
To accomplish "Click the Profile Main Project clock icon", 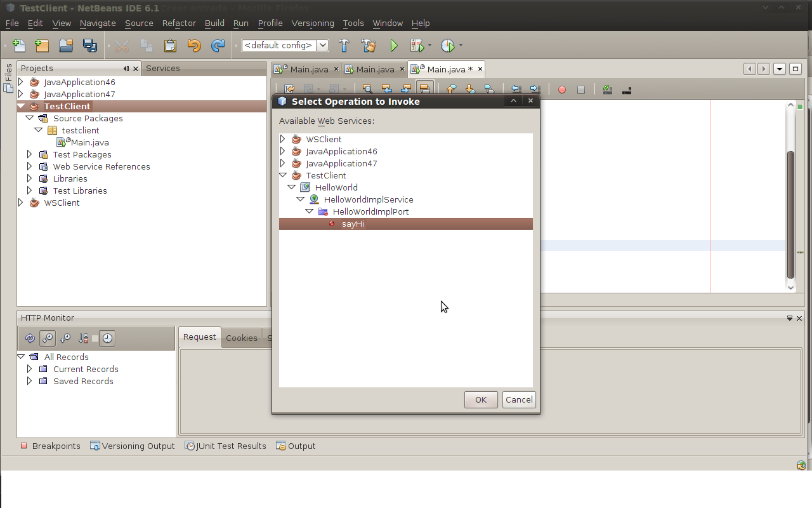I will (x=448, y=46).
